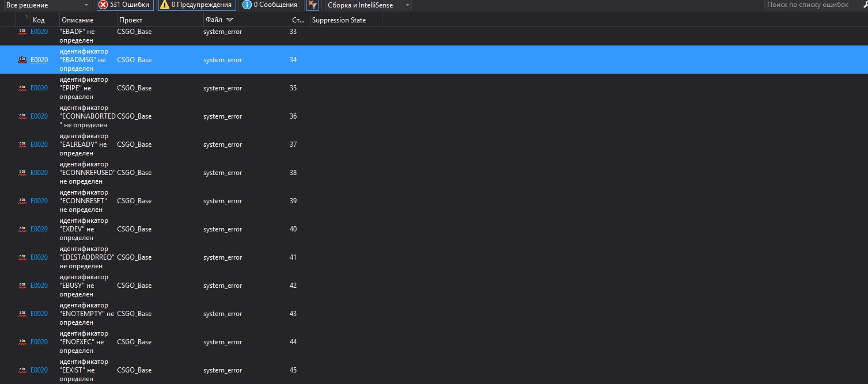Screen dimensions: 868x384
Task: Open the E0020 link in the EPIPE row
Action: pyautogui.click(x=39, y=88)
